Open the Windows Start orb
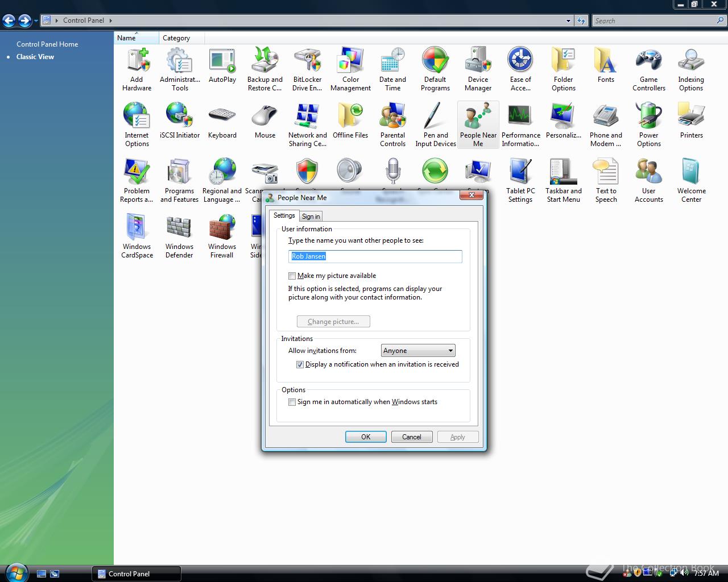 pyautogui.click(x=15, y=572)
